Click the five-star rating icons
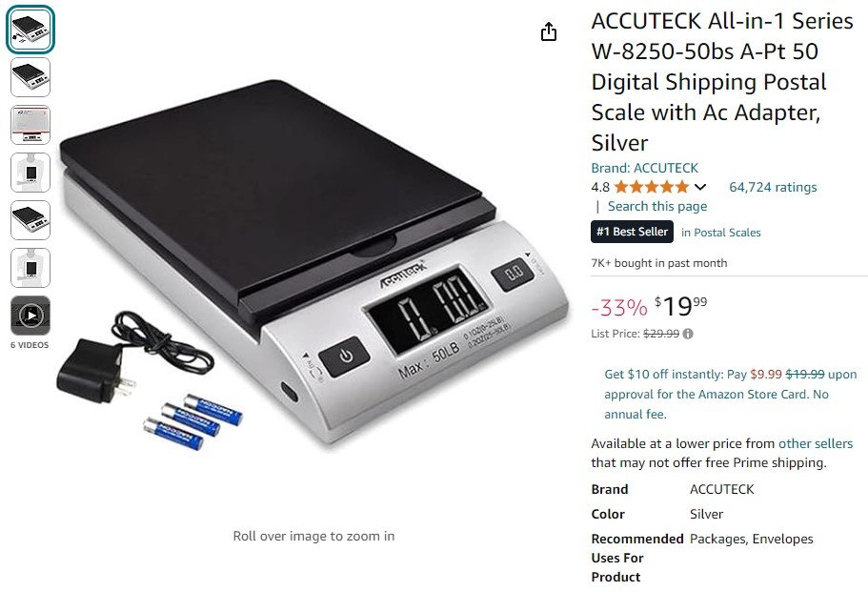 click(x=652, y=187)
